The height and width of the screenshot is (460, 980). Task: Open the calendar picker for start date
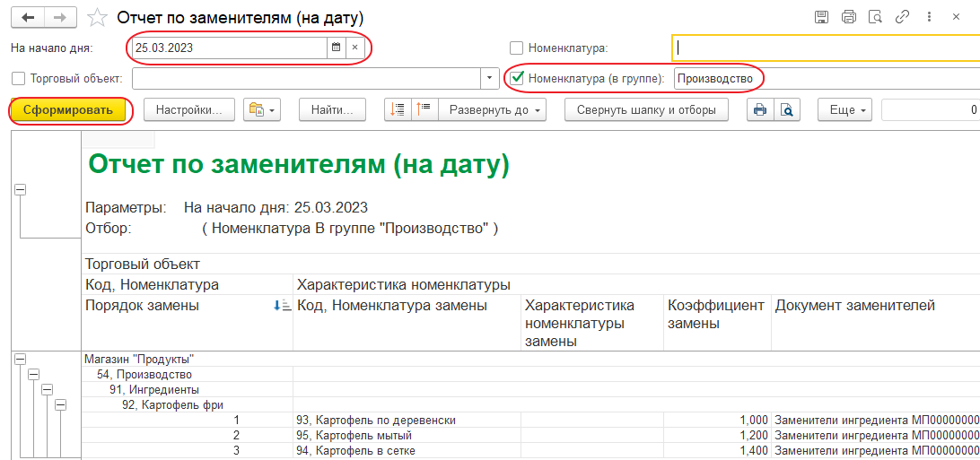tap(336, 48)
